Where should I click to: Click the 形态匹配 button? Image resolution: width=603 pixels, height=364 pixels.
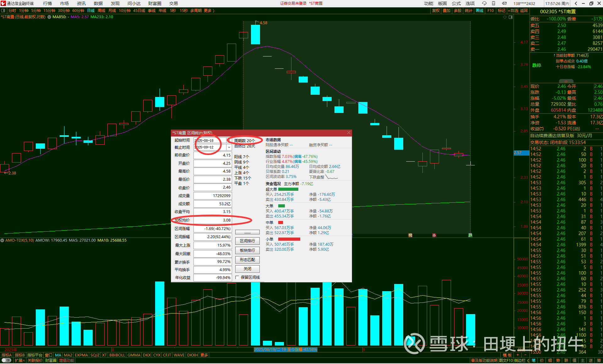pos(247,260)
